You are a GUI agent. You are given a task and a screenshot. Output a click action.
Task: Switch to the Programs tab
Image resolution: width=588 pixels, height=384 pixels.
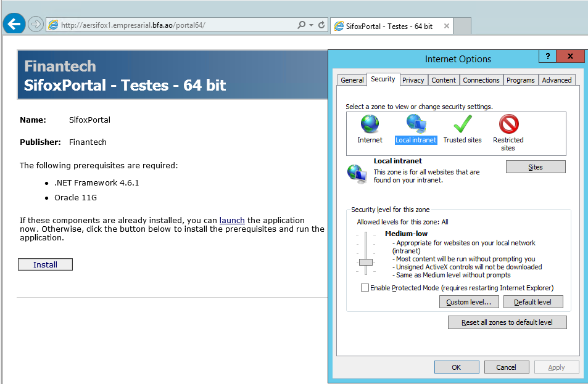point(521,80)
